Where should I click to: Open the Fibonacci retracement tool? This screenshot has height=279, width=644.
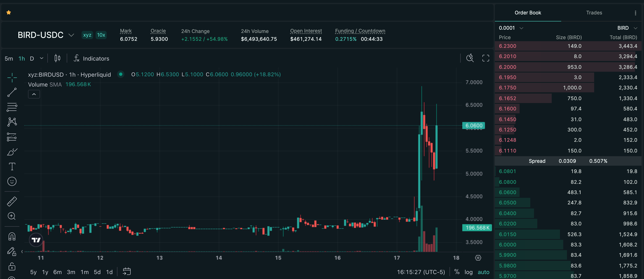click(x=12, y=107)
